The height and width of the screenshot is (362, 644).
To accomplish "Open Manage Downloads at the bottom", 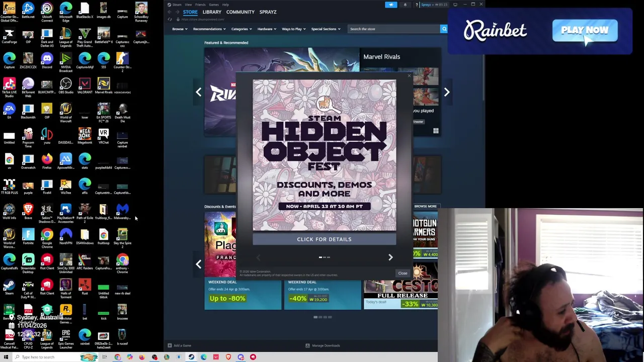I will (x=323, y=345).
